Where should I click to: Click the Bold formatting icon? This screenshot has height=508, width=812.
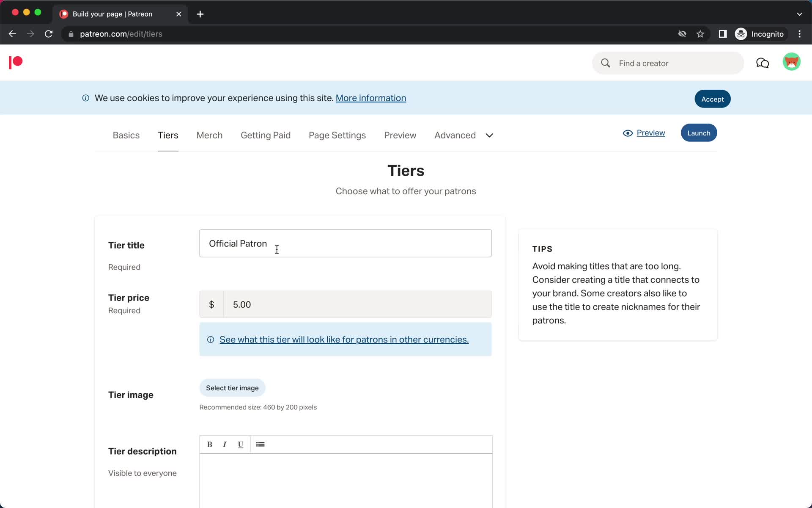tap(208, 444)
